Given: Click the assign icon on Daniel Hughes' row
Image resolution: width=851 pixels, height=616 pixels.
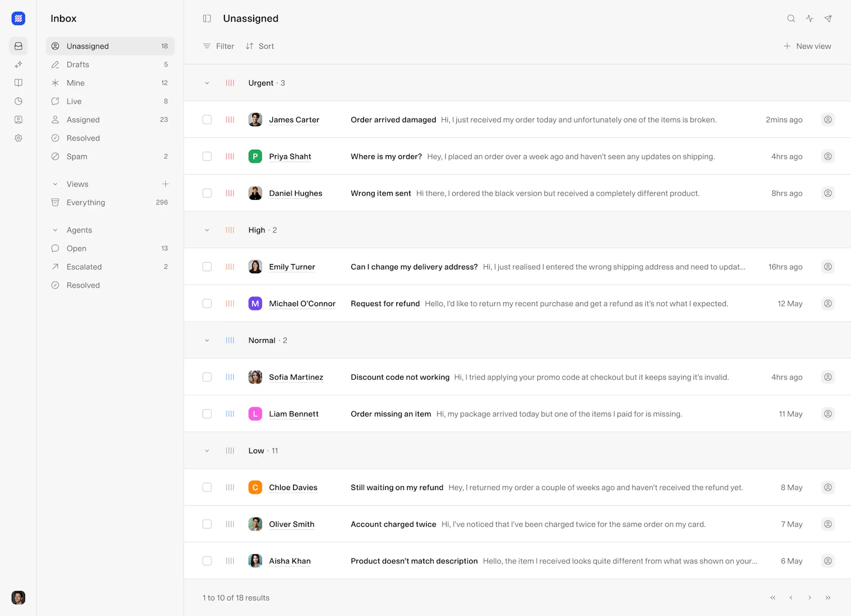Looking at the screenshot, I should pos(828,193).
